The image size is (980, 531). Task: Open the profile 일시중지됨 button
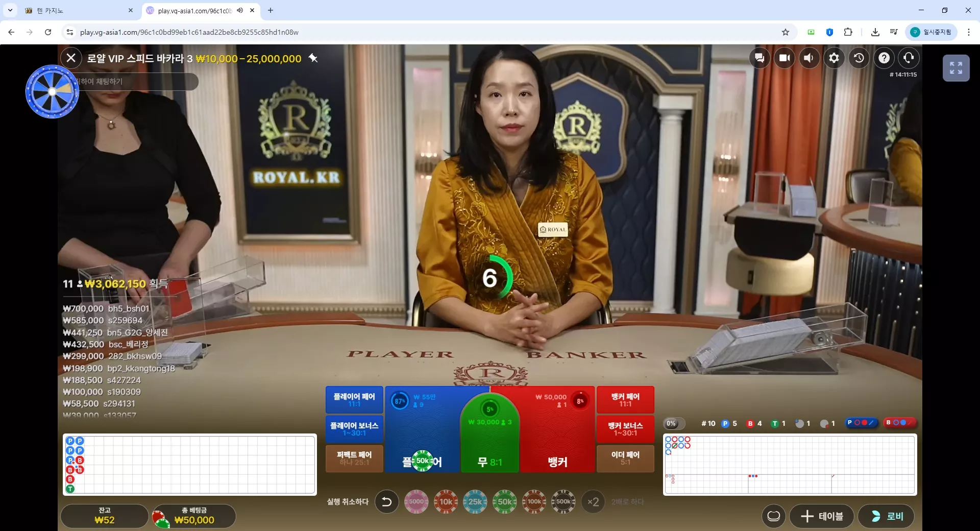932,32
